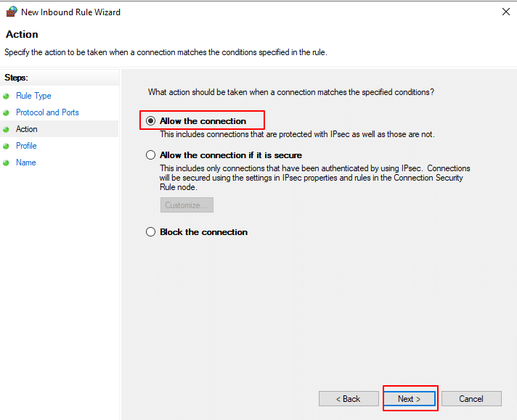Choose Allow the connection if secure option

pyautogui.click(x=151, y=155)
